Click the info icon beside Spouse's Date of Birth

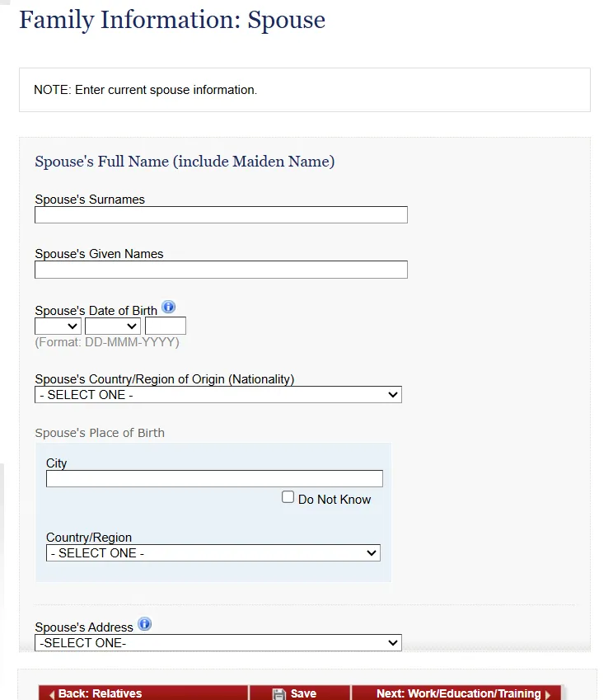[169, 308]
